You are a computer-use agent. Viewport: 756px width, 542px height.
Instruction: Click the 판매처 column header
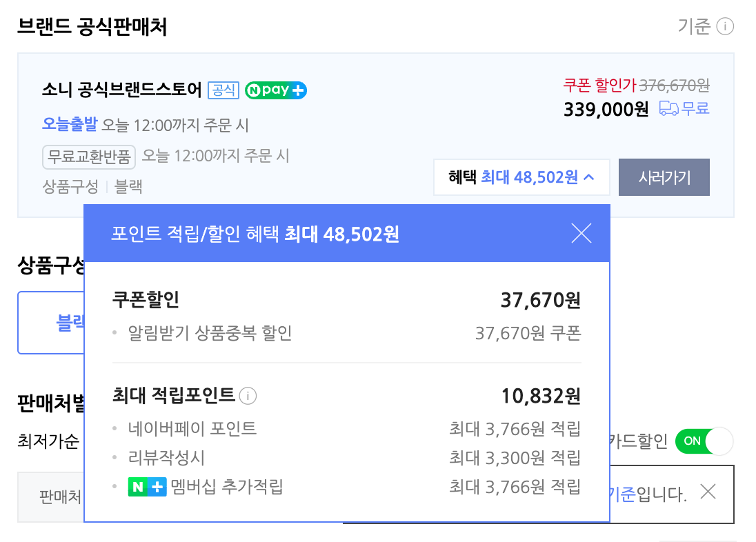pos(60,496)
